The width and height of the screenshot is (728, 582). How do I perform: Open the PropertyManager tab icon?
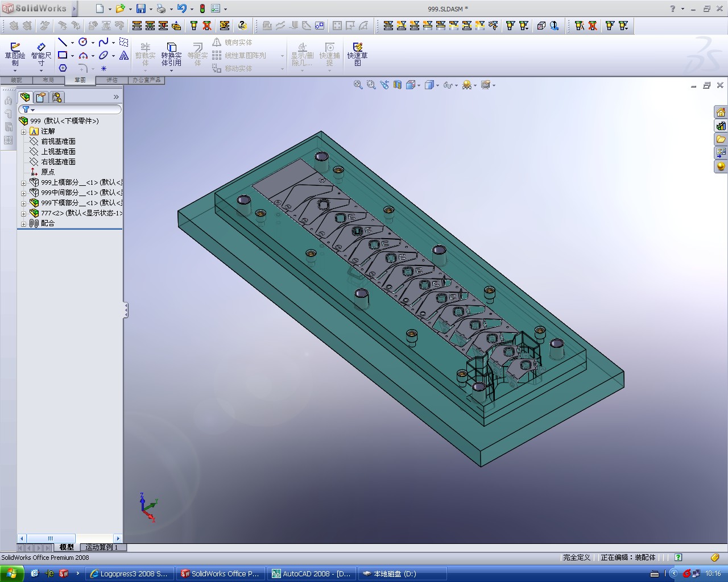[x=41, y=97]
